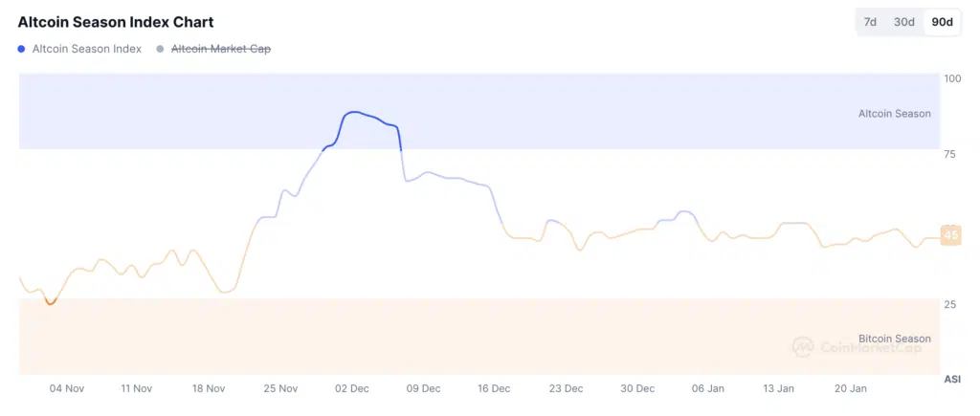Toggle the Altcoin Season Index legend item
This screenshot has width=980, height=416.
coord(86,49)
